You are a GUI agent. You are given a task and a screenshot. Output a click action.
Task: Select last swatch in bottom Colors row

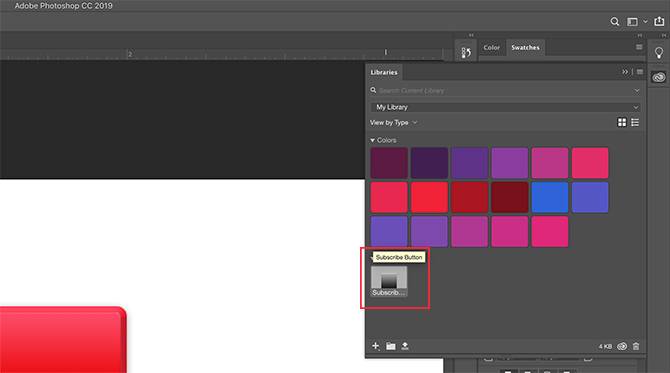[550, 232]
